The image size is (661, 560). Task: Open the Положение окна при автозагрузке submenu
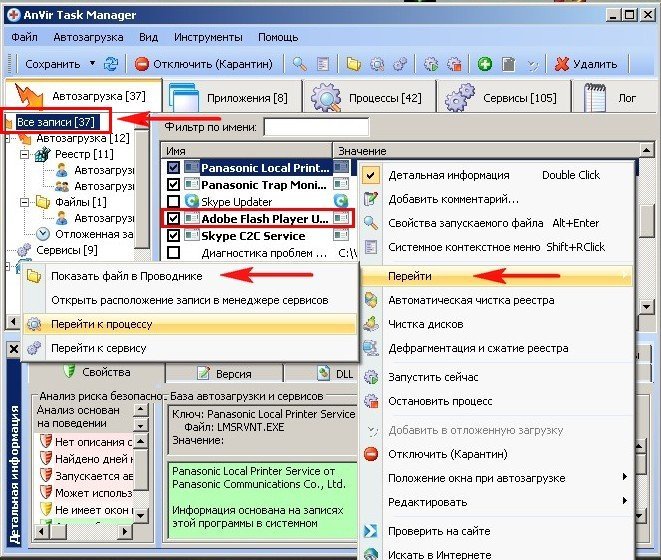pos(496,478)
